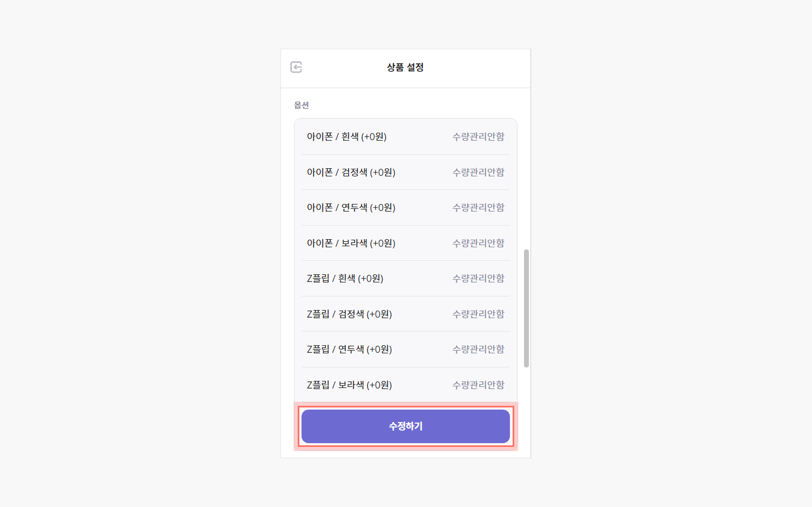Click 수량관리안함 for 아이폰 / 흰색

479,137
